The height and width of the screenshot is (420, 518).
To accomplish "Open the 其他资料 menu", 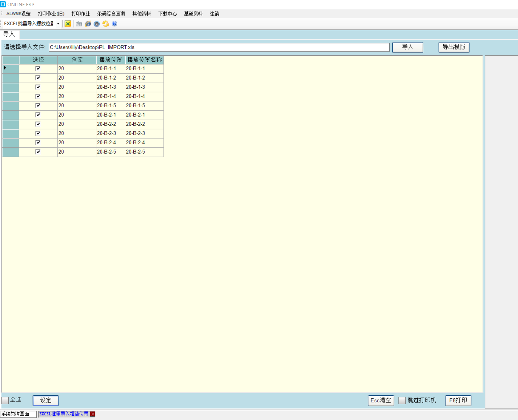I will coord(142,14).
